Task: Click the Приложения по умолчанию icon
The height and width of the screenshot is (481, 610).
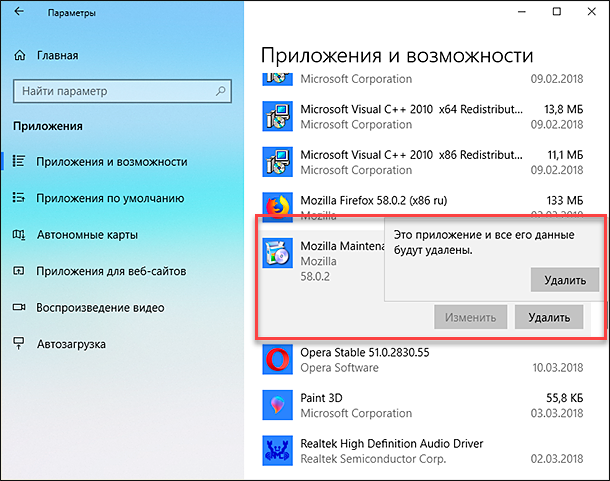Action: 19,198
